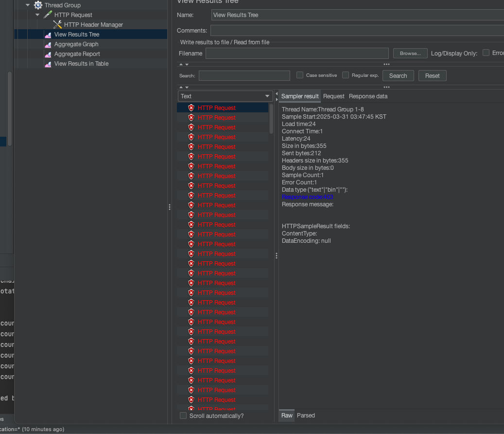The height and width of the screenshot is (434, 504).
Task: Select the Parsed view tab
Action: click(306, 416)
